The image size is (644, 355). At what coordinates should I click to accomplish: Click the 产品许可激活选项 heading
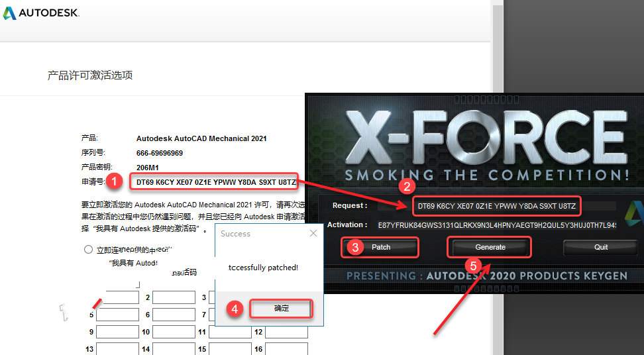click(90, 76)
